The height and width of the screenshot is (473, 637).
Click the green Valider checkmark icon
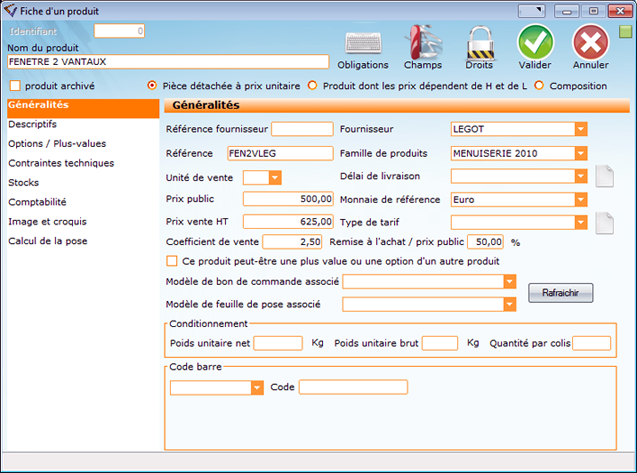point(535,42)
